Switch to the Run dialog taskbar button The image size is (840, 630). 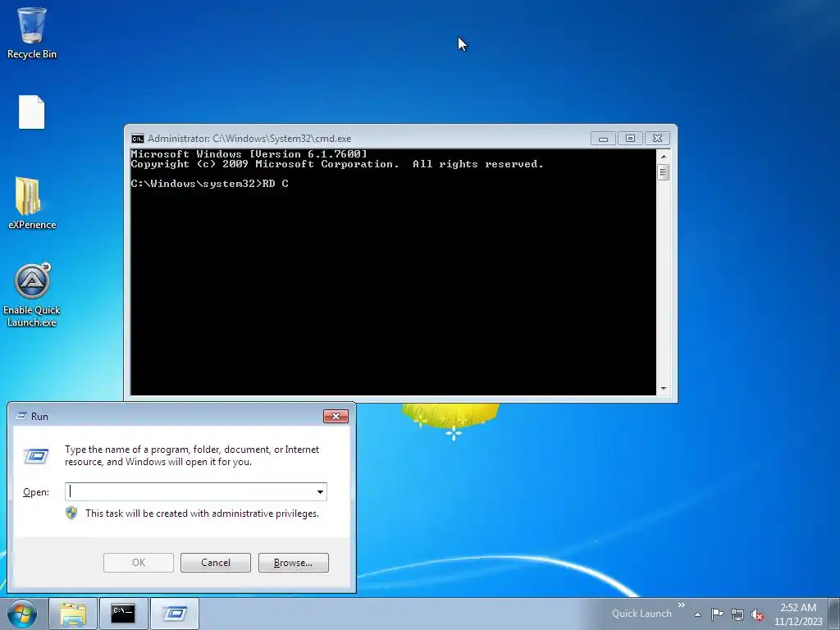coord(175,614)
